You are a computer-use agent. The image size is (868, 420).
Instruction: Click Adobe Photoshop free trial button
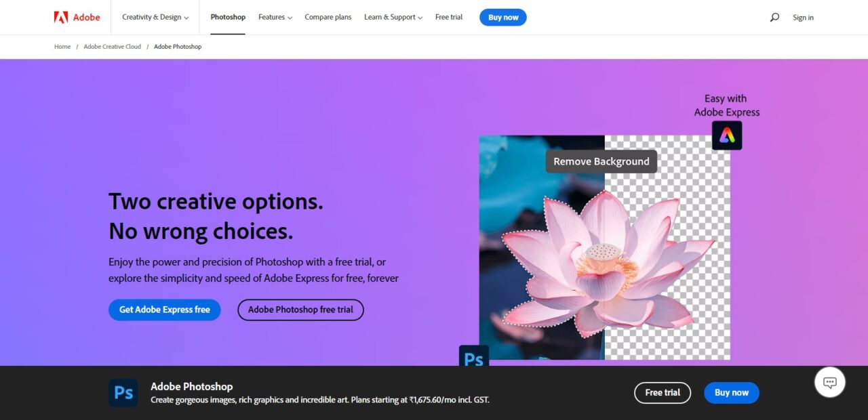[x=300, y=310]
